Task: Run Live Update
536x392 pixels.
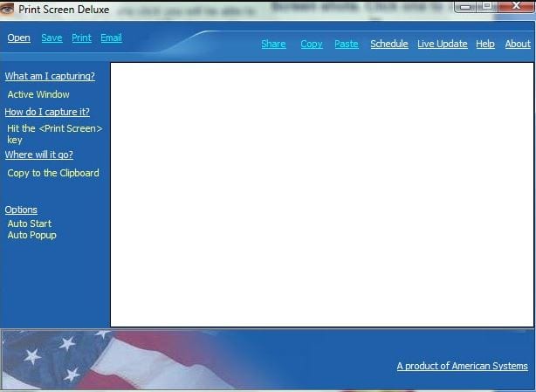Action: click(x=442, y=45)
